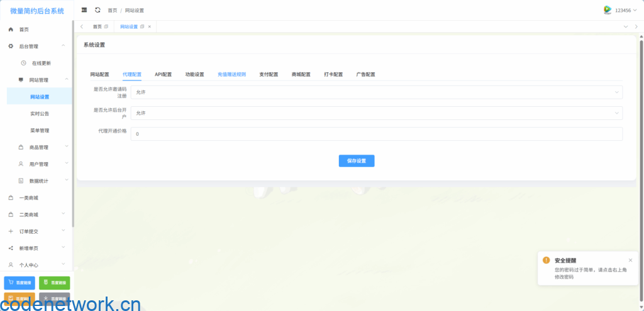
Task: Click the 新增单页 share icon
Action: click(11, 248)
